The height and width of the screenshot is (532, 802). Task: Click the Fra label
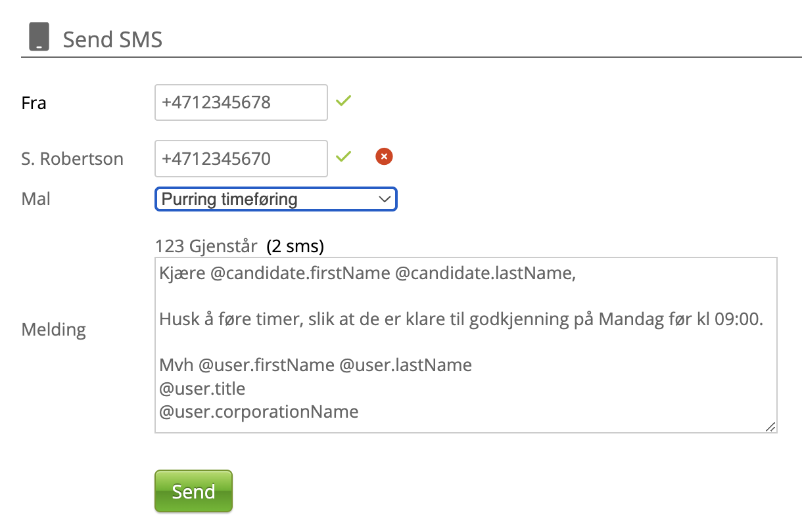[x=34, y=103]
